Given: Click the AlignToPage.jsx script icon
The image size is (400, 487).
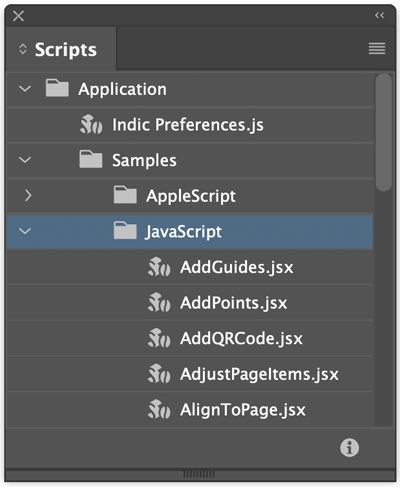Looking at the screenshot, I should pyautogui.click(x=159, y=409).
